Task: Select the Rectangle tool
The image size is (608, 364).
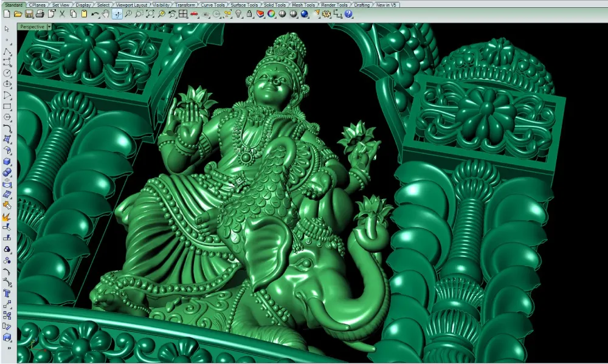Action: click(x=7, y=106)
